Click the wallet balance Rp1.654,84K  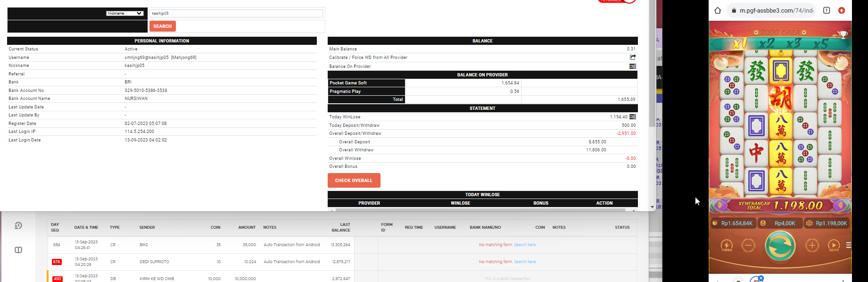click(x=733, y=223)
